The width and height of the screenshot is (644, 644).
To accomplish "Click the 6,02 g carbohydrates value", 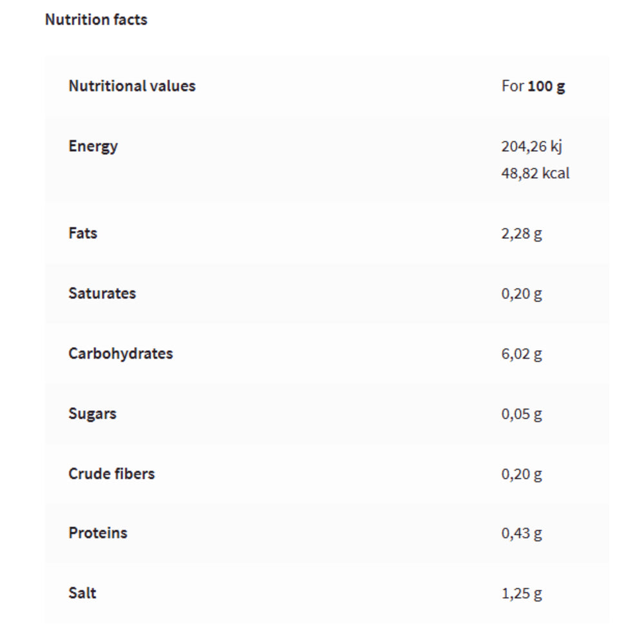I will tap(522, 354).
